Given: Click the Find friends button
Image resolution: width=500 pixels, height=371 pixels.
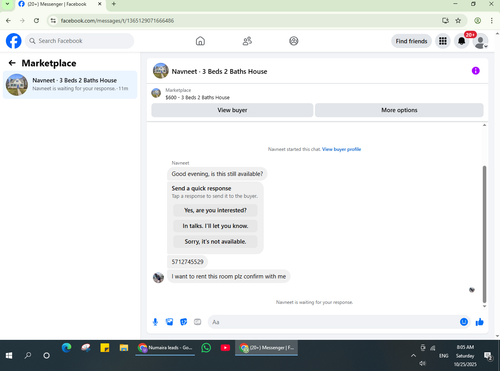Looking at the screenshot, I should 411,41.
